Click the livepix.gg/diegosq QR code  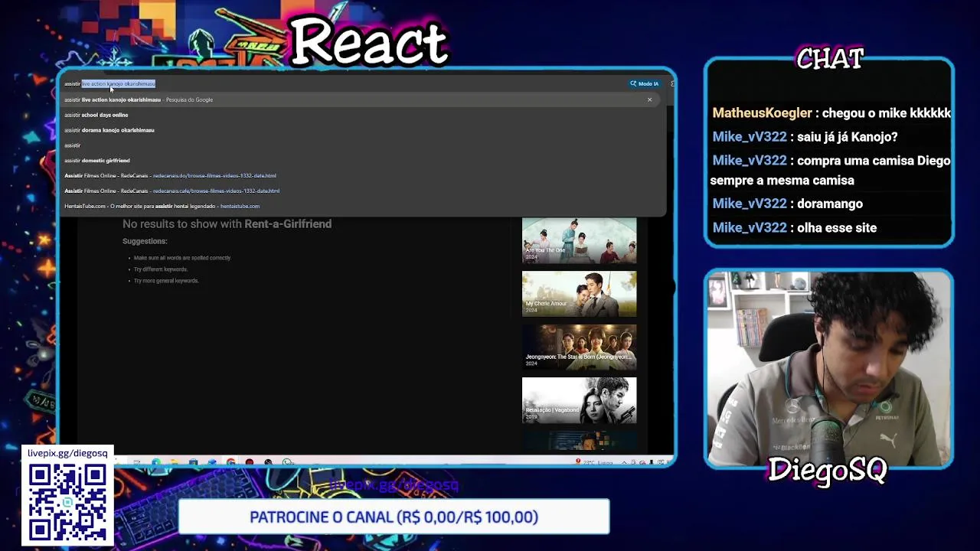point(67,502)
